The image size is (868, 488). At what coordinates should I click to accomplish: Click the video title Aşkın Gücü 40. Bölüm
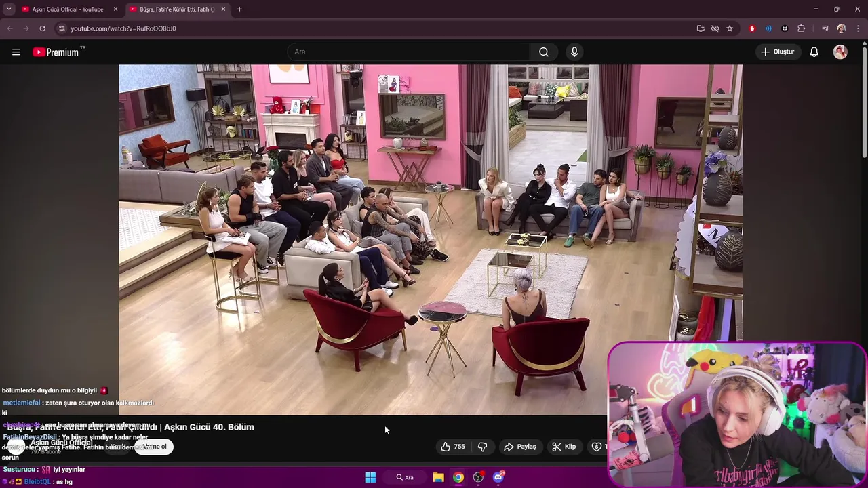(131, 427)
